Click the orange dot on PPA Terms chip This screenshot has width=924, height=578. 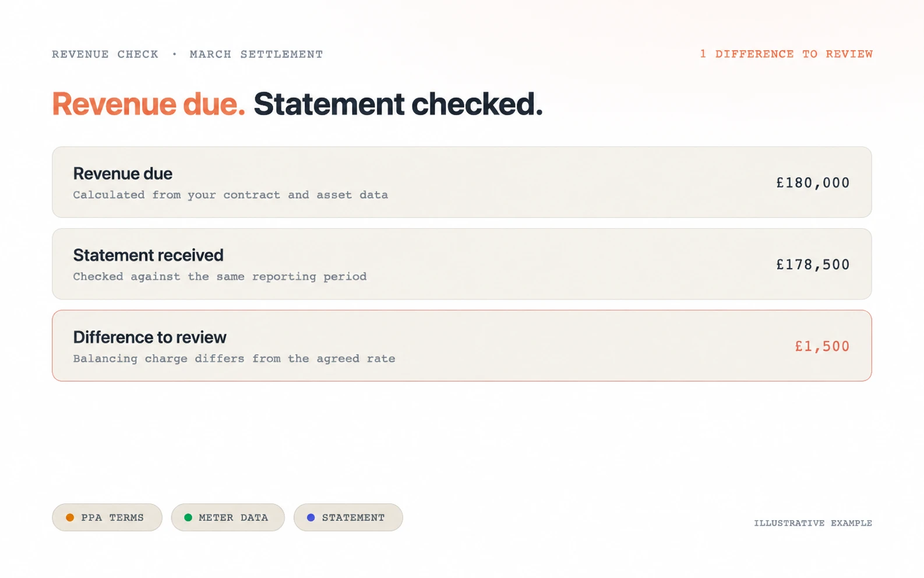[x=70, y=517]
